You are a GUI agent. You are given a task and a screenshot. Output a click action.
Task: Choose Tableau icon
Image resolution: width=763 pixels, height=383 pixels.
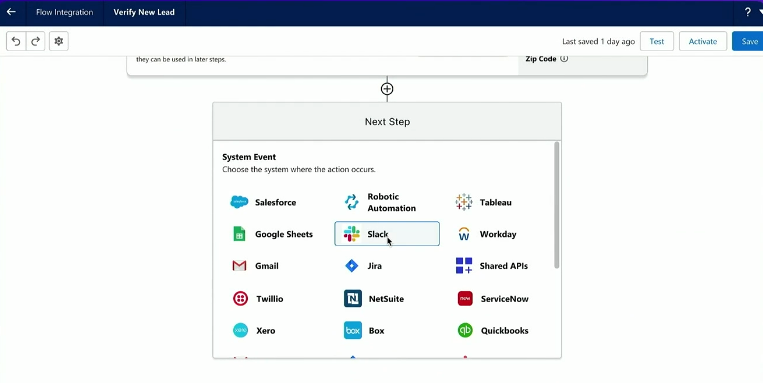[x=464, y=202]
